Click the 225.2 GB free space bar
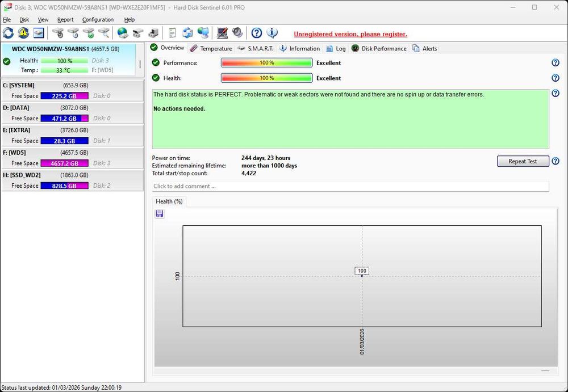This screenshot has width=568, height=392. tap(65, 96)
